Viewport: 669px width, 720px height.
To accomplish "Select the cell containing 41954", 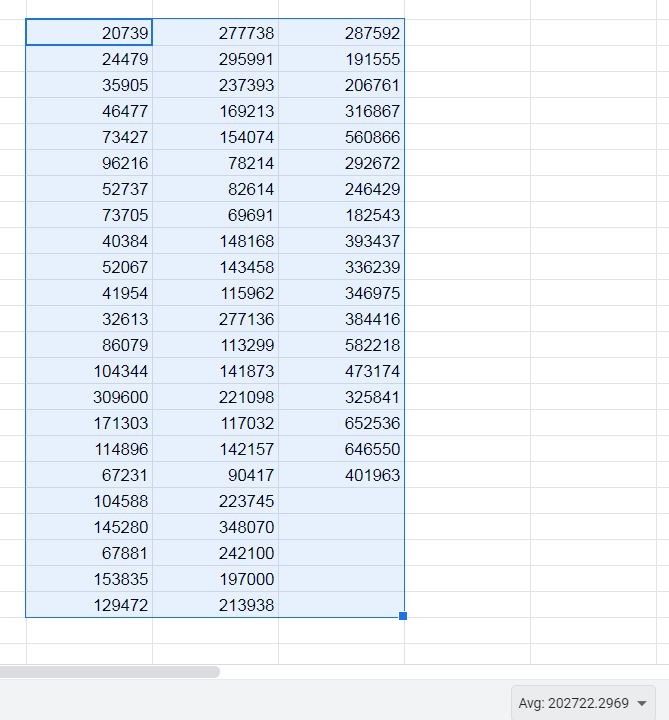I will click(89, 293).
